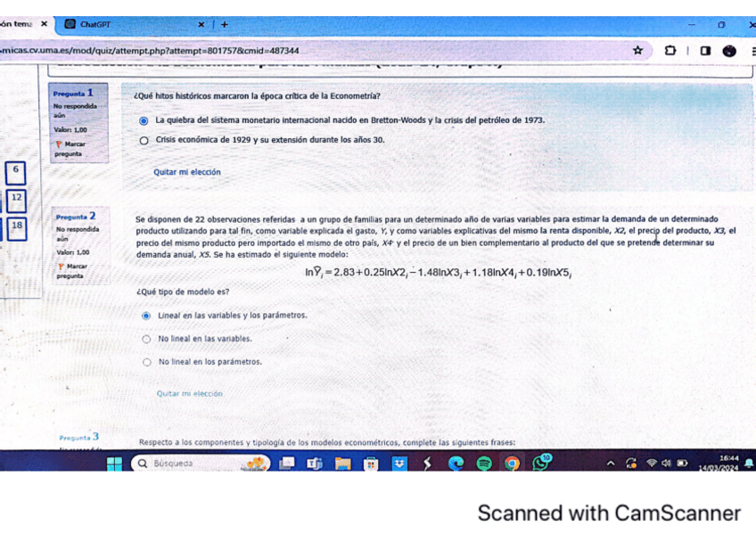Open Task View from the taskbar
Viewport: 756px width, 534px height.
pos(287,464)
